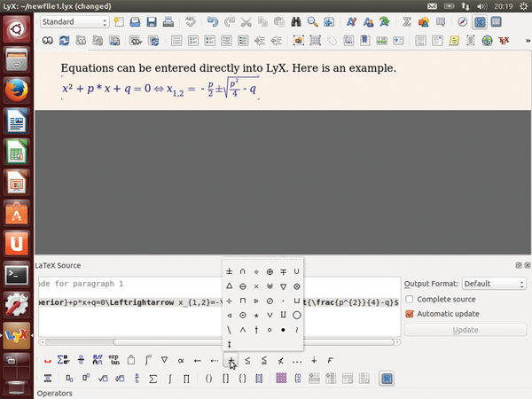The image size is (532, 399).
Task: Open the relations less-or-equal palette
Action: pos(247,360)
